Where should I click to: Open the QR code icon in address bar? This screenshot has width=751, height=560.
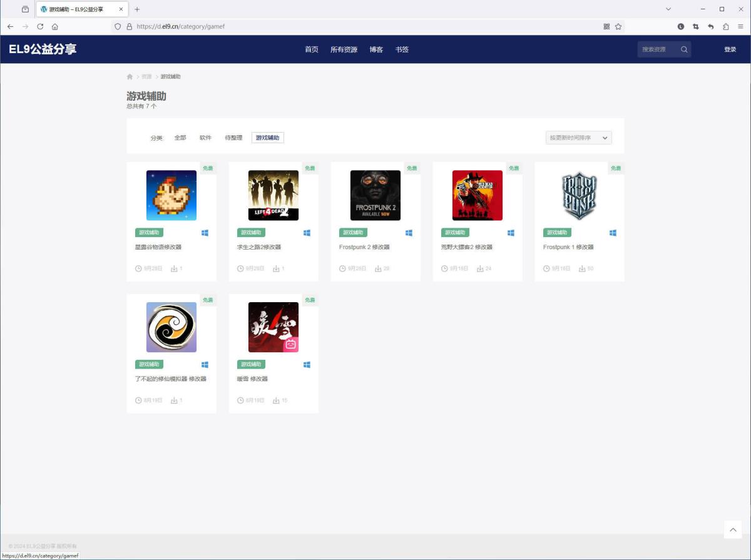pyautogui.click(x=606, y=27)
